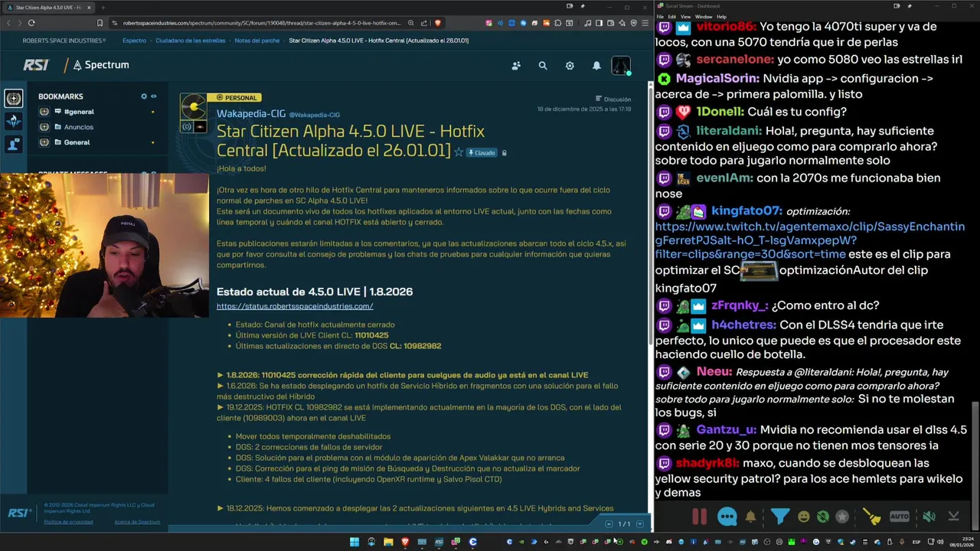This screenshot has height=551, width=980.
Task: Click the smiley emoji icon
Action: (803, 517)
